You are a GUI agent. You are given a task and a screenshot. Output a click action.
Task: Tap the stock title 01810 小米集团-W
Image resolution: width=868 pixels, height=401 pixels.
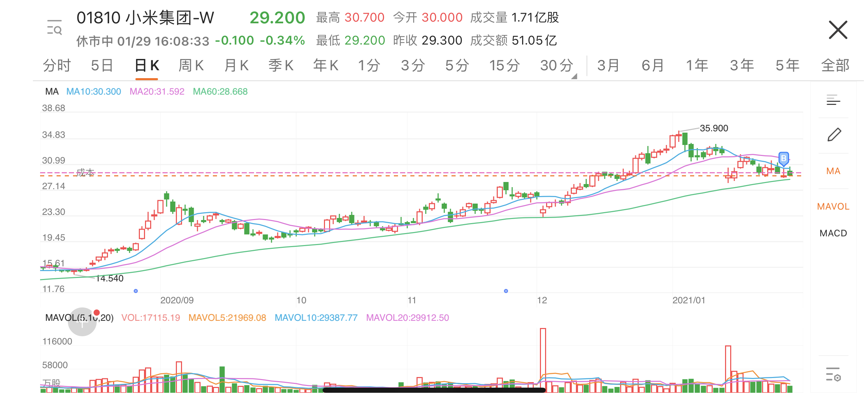(145, 18)
